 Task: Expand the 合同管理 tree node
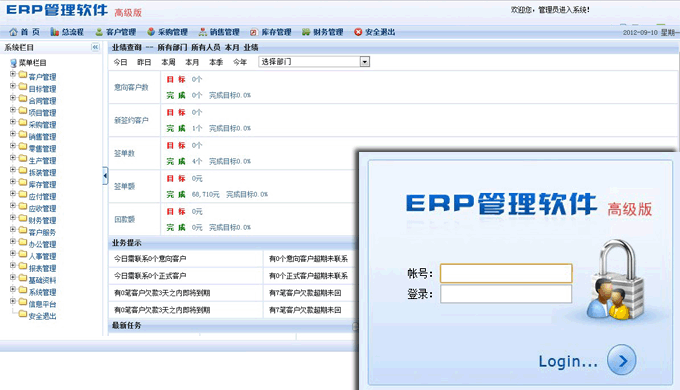(x=13, y=98)
